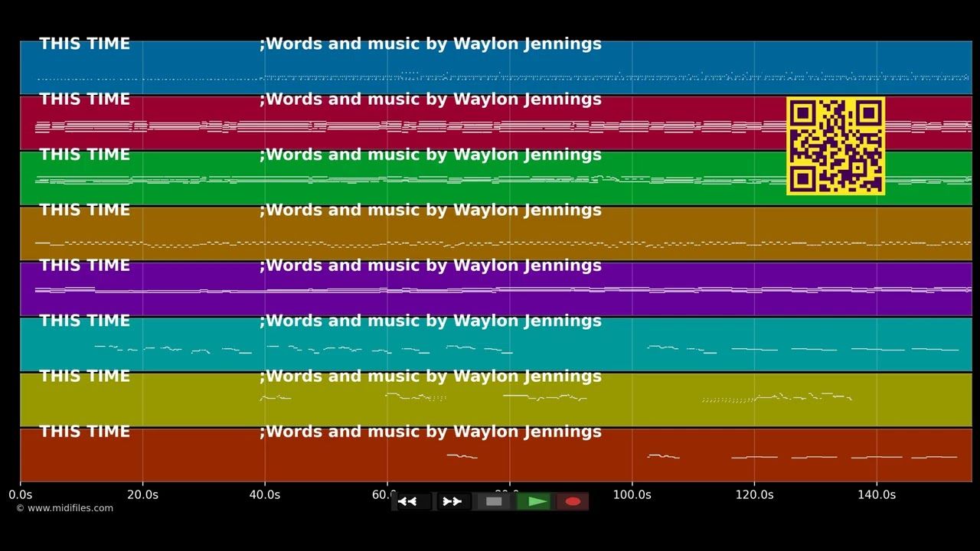Click Waylon Jennings credit in crimson track
The height and width of the screenshot is (551, 980).
click(430, 99)
